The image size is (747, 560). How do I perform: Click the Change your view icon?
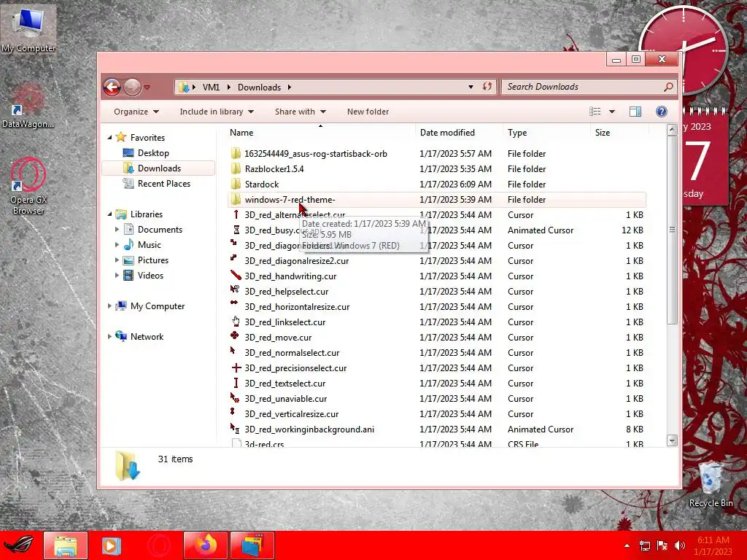[595, 112]
